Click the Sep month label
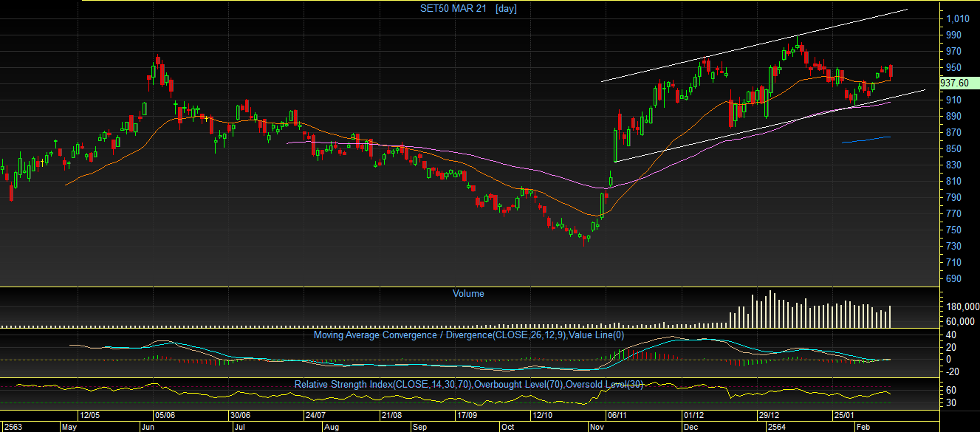This screenshot has width=980, height=432. [420, 427]
